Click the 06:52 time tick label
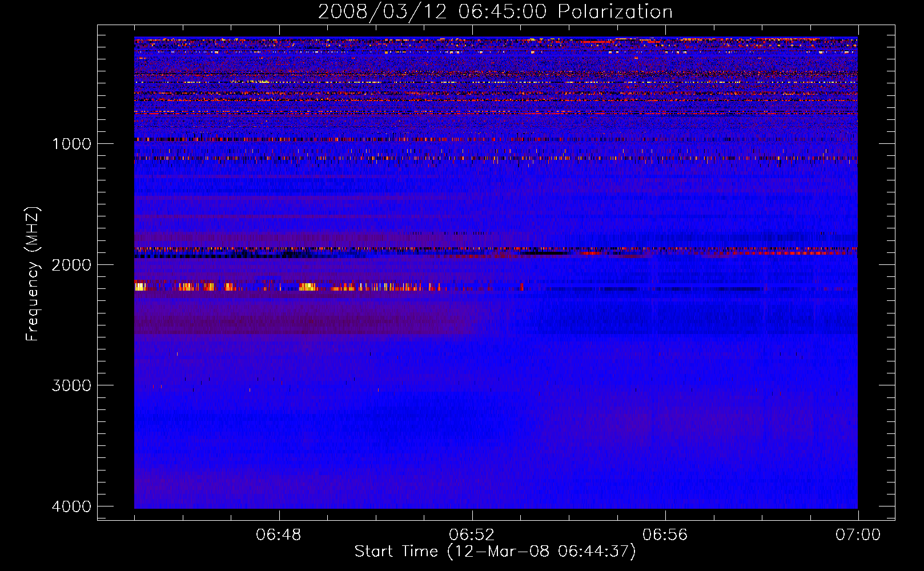The image size is (924, 571). (x=472, y=535)
